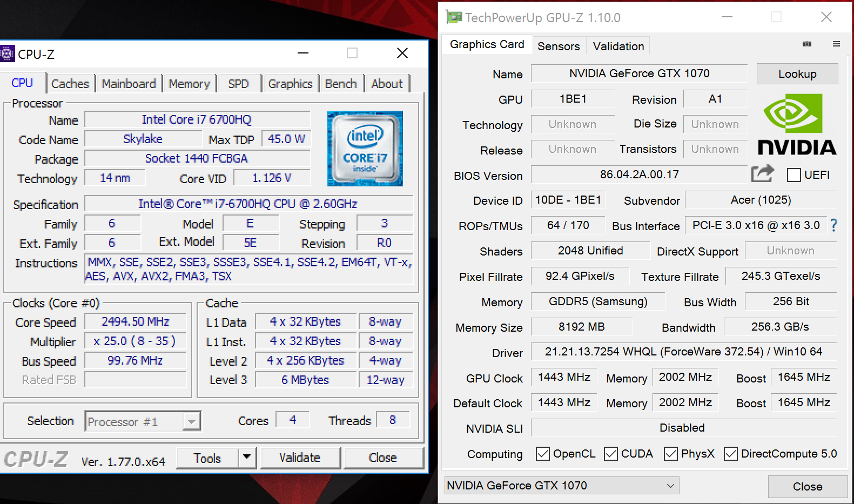Click the BIOS share/export arrow icon in GPU-Z

763,174
